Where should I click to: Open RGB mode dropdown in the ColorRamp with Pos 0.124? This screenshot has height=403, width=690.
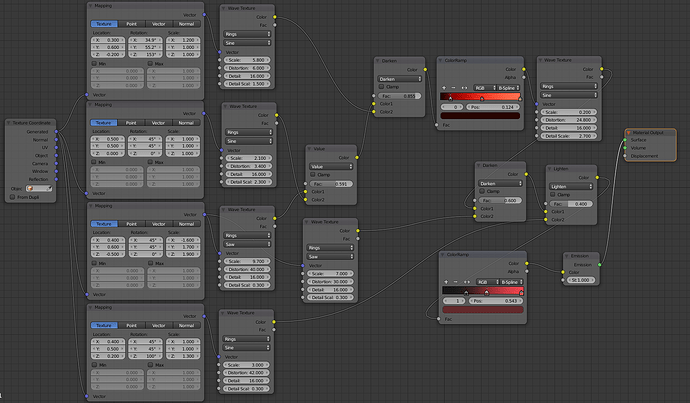coord(485,88)
